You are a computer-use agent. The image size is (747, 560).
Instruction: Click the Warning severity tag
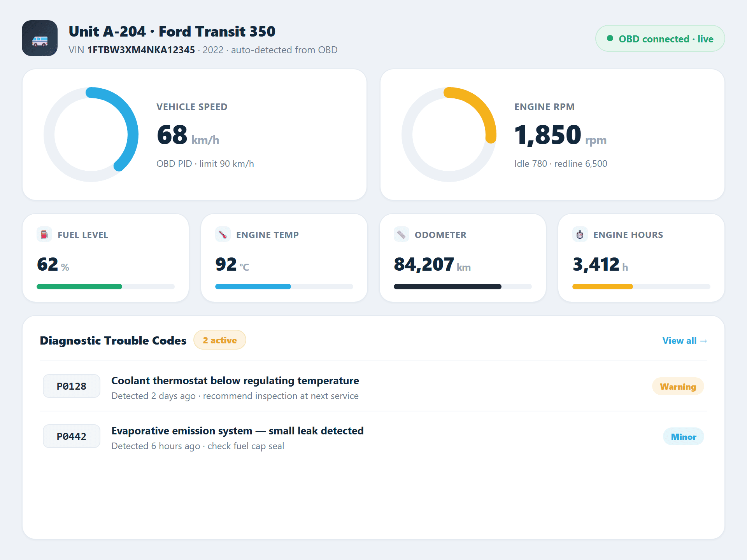coord(678,387)
